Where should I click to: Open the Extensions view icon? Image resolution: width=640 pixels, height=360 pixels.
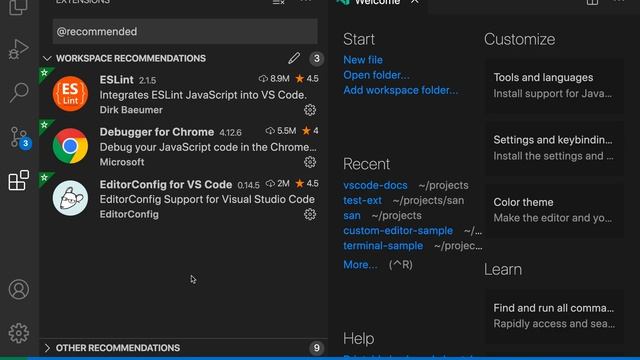point(19,180)
